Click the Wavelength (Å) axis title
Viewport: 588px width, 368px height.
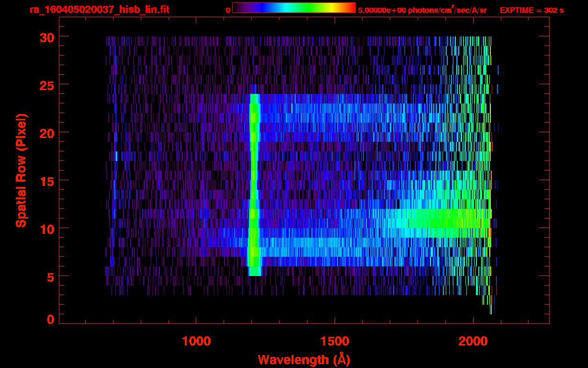click(304, 359)
